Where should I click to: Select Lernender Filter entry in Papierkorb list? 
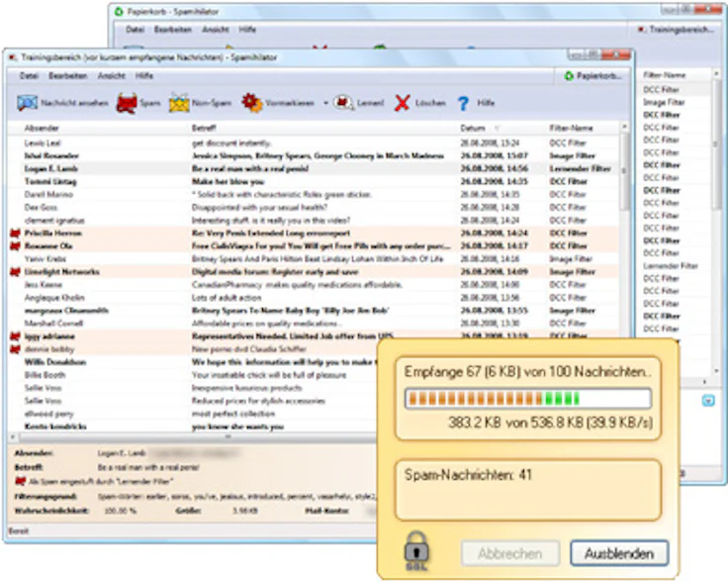pyautogui.click(x=671, y=265)
